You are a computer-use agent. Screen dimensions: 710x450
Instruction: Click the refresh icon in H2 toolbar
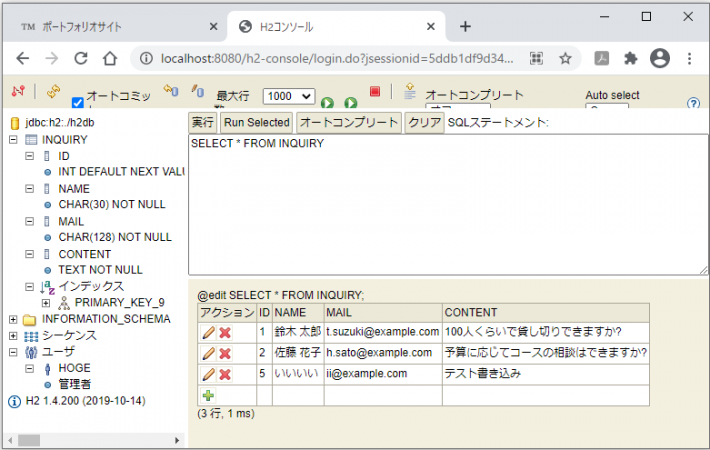coord(52,92)
